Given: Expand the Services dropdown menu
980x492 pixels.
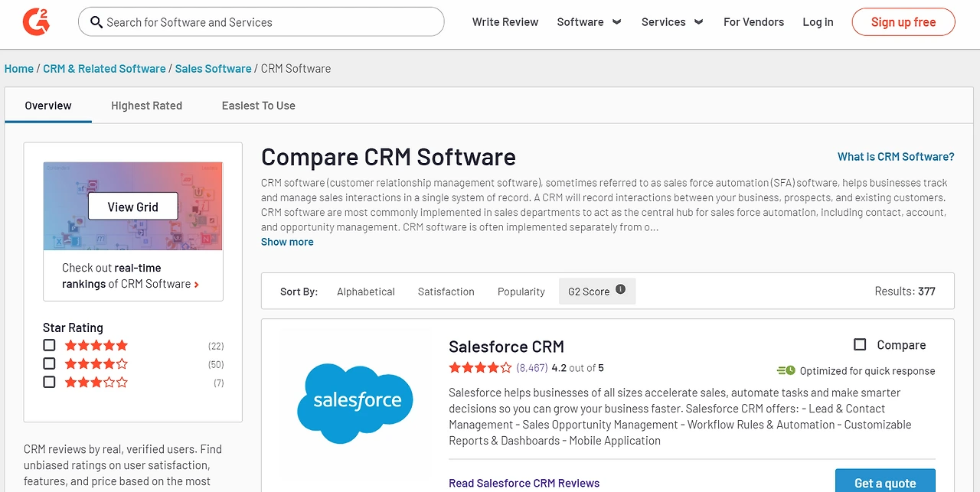Looking at the screenshot, I should pos(672,22).
